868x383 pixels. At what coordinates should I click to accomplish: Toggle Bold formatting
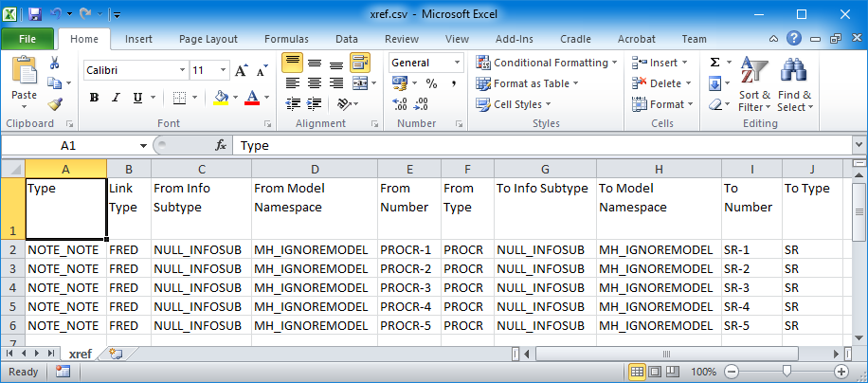(94, 98)
